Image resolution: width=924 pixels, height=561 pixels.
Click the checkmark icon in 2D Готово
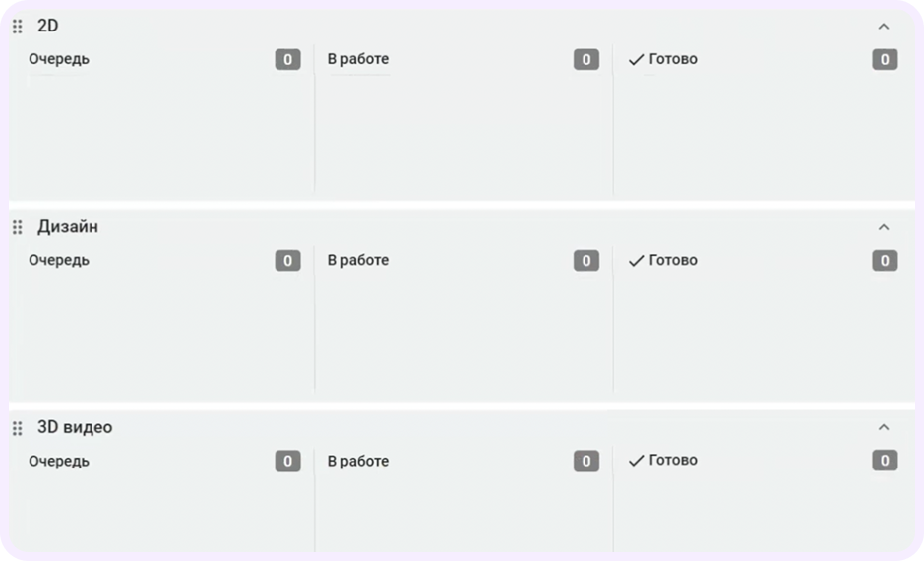636,60
